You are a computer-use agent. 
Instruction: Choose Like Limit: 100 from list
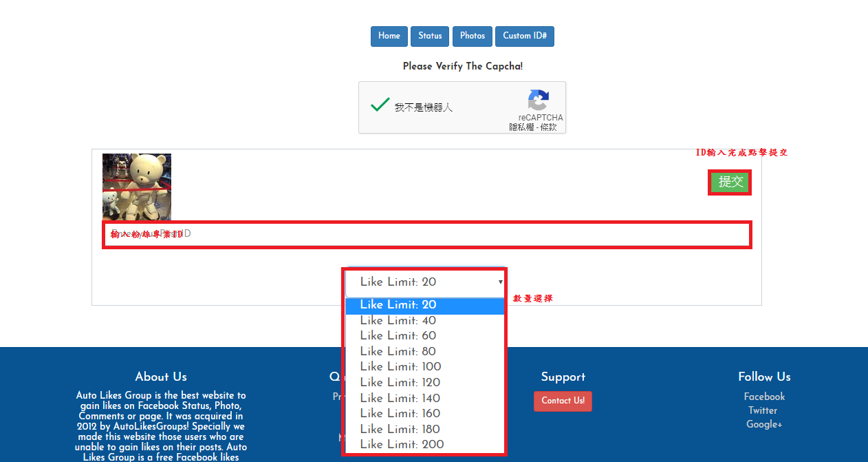[x=400, y=366]
